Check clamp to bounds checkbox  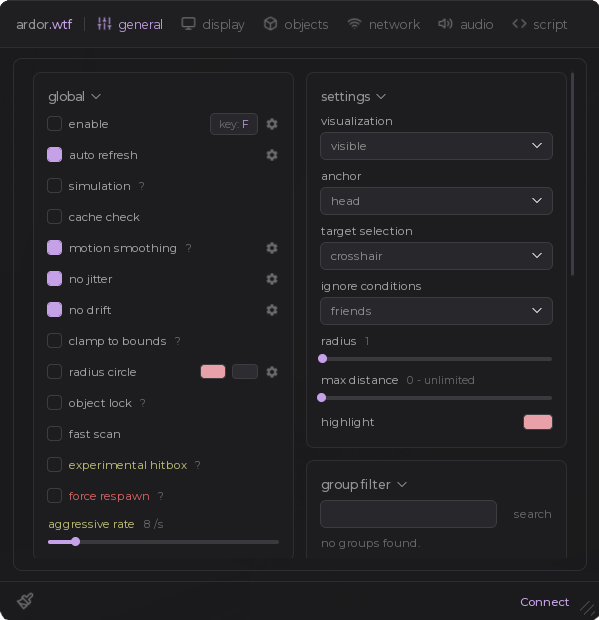point(55,340)
